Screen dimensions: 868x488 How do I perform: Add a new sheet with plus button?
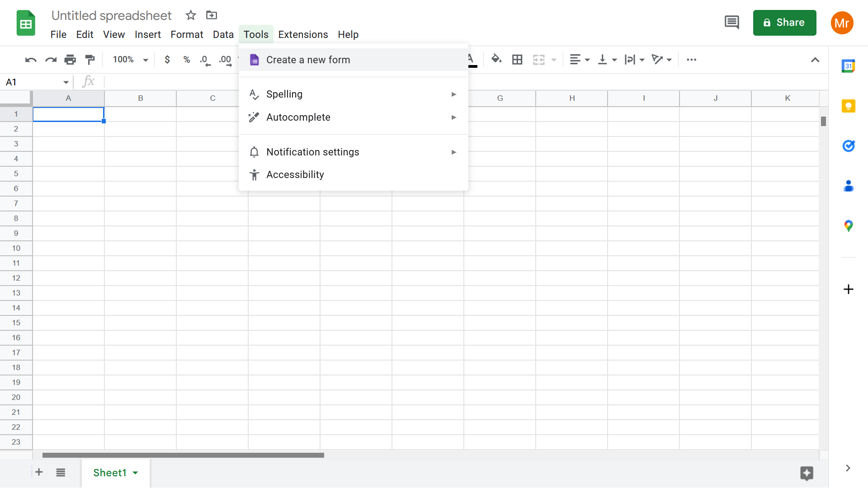click(39, 472)
